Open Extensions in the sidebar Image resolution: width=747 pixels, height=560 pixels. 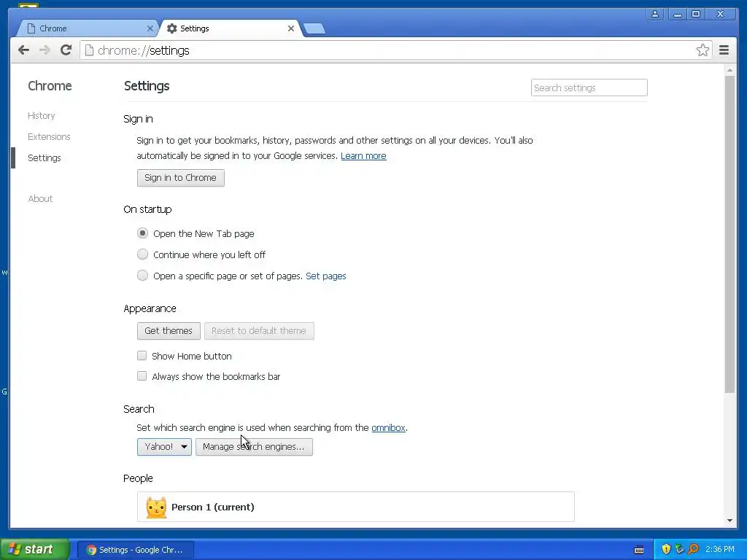click(x=49, y=136)
